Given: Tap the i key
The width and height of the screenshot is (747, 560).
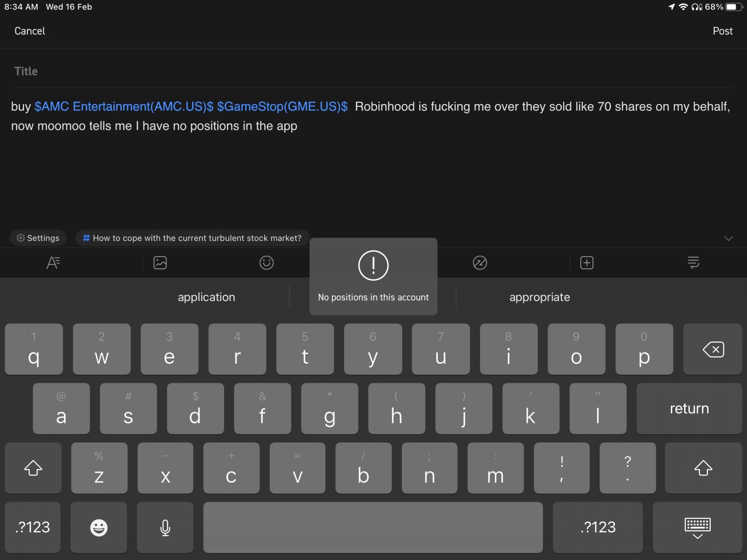Looking at the screenshot, I should pyautogui.click(x=508, y=349).
